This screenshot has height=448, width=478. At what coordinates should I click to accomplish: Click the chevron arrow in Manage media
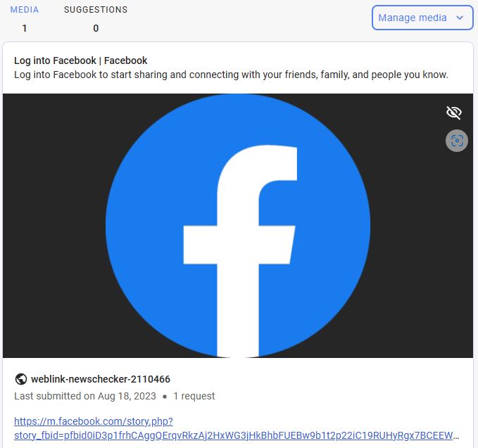click(x=460, y=18)
